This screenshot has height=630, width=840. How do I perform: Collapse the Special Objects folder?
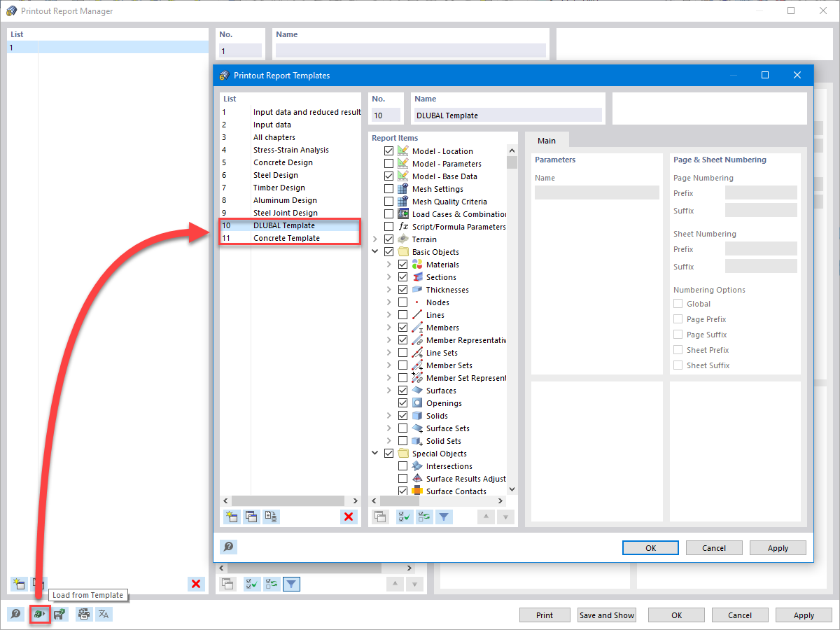tap(376, 454)
